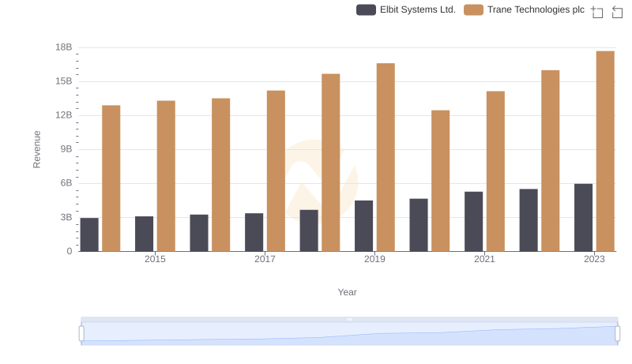Click Elbit Systems bar for 2017
This screenshot has width=632, height=364.
[254, 232]
